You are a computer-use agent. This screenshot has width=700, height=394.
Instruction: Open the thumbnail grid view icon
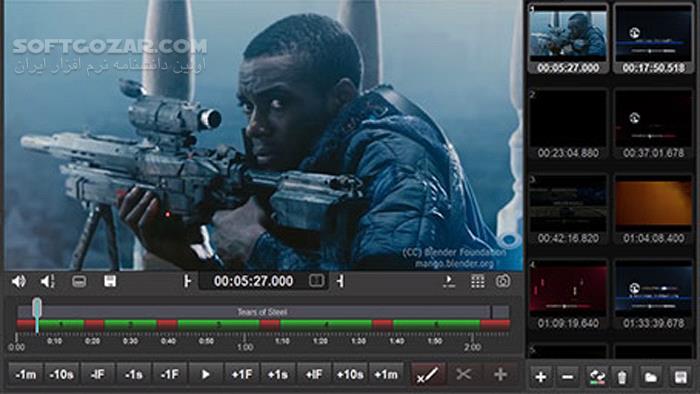477,281
